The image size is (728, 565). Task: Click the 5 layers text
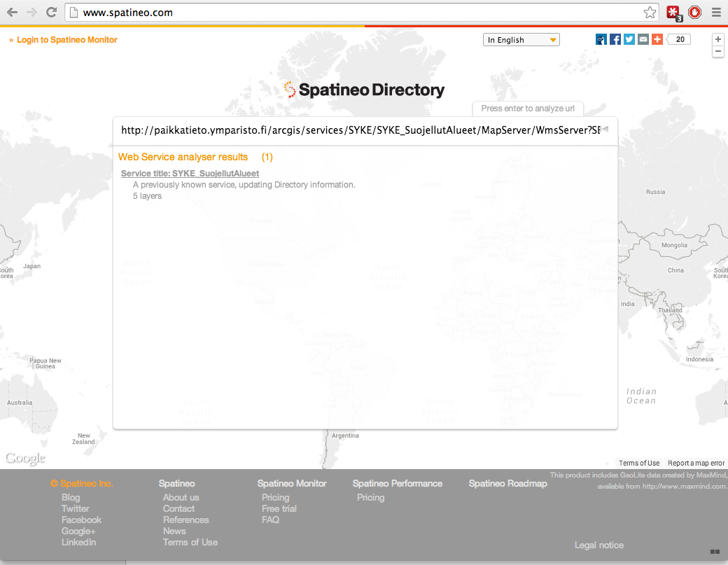coord(147,196)
